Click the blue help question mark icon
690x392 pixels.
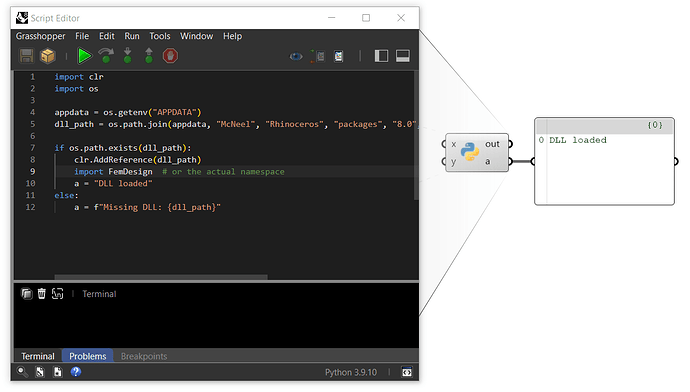point(76,372)
